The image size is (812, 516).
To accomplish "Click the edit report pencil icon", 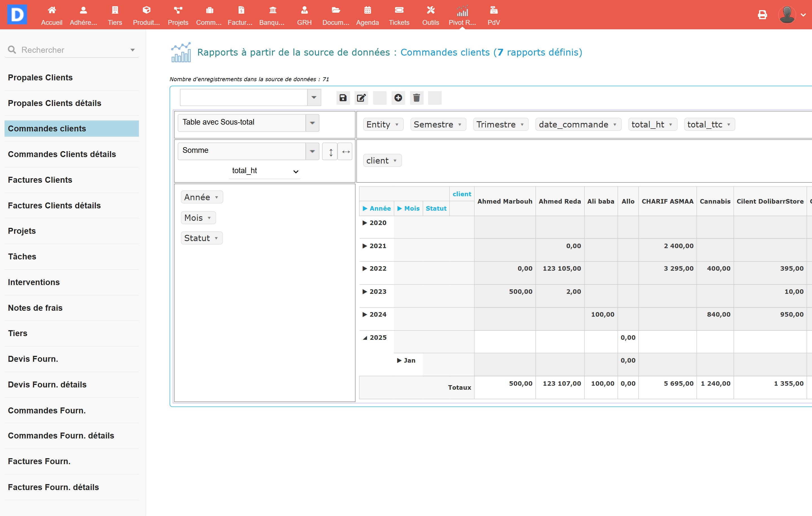I will (361, 98).
